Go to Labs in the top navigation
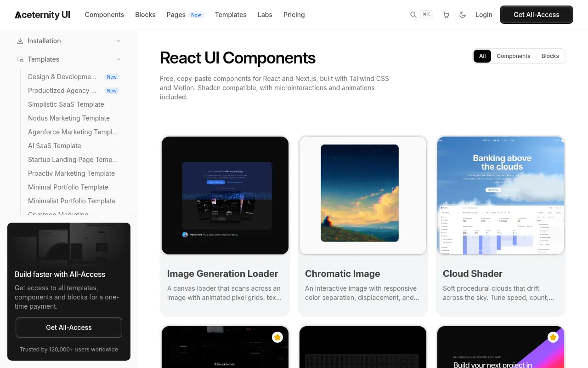This screenshot has height=368, width=588. pyautogui.click(x=265, y=15)
